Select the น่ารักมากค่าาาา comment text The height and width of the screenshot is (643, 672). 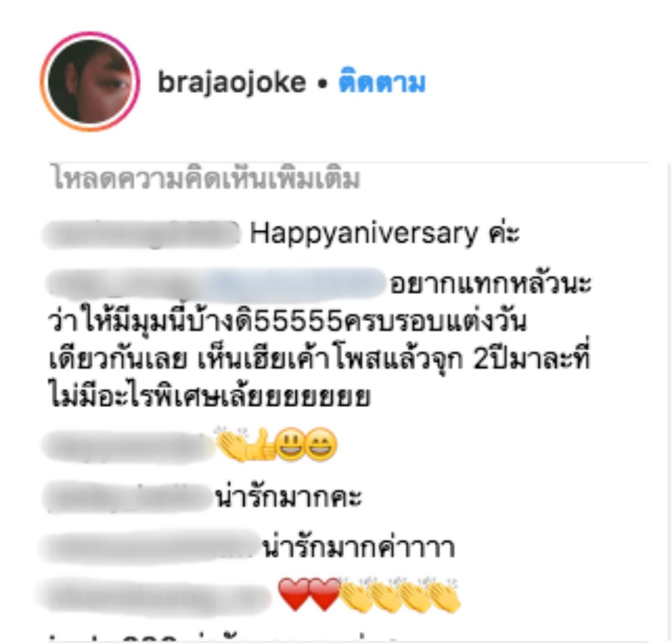pos(358,547)
